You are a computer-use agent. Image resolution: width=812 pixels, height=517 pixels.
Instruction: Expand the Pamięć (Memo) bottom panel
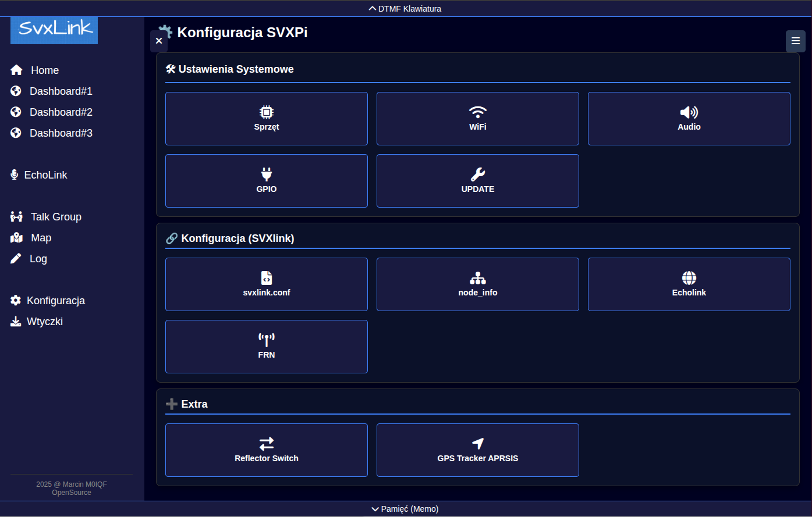coord(405,509)
